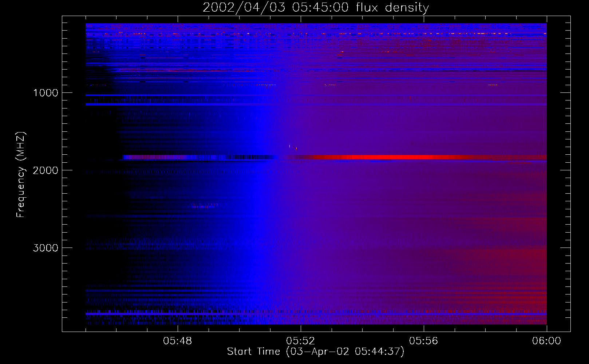Click the 05:48 time tick label
Viewport: 589px width, 364px height.
point(178,341)
